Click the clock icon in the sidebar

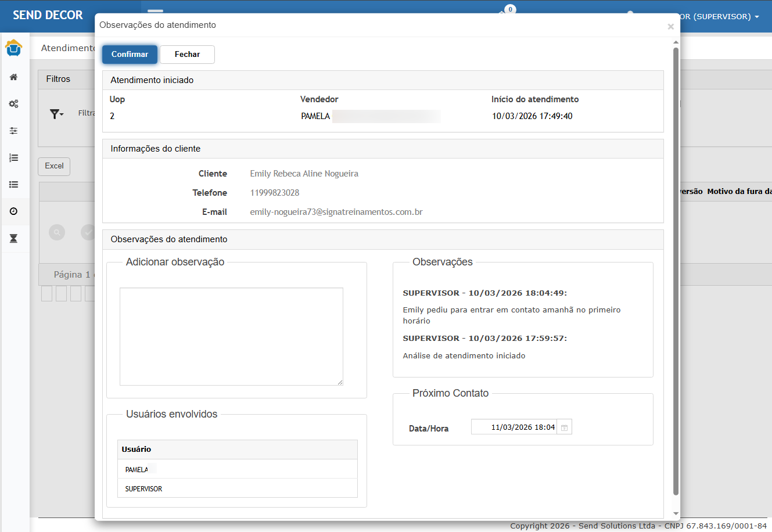coord(14,211)
